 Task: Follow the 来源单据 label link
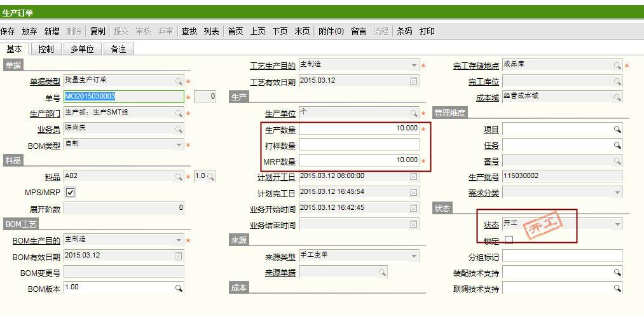pyautogui.click(x=280, y=273)
